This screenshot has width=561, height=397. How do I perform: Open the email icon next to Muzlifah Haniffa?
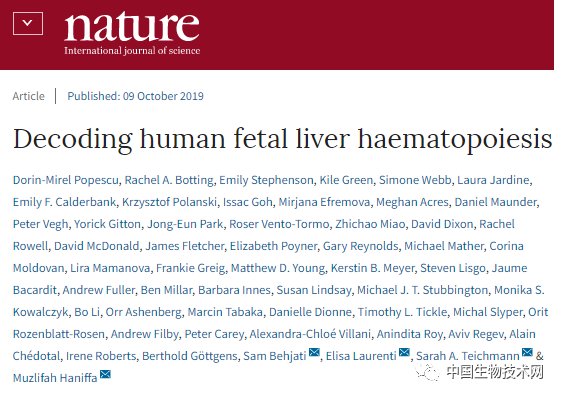[x=105, y=374]
